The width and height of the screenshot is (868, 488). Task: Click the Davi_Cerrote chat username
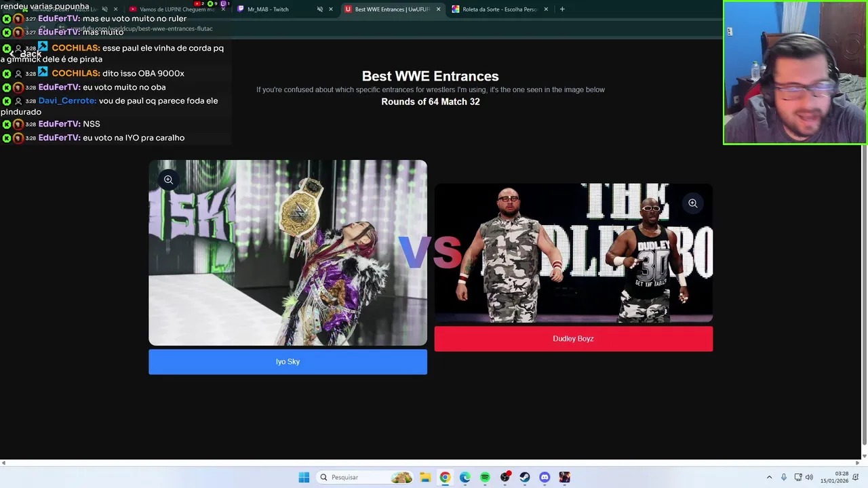(67, 101)
